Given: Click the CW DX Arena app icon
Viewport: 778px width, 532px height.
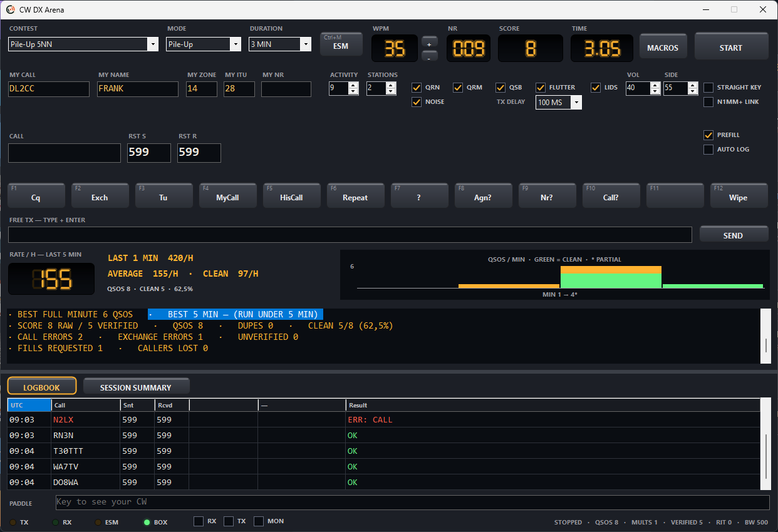Looking at the screenshot, I should pyautogui.click(x=11, y=9).
